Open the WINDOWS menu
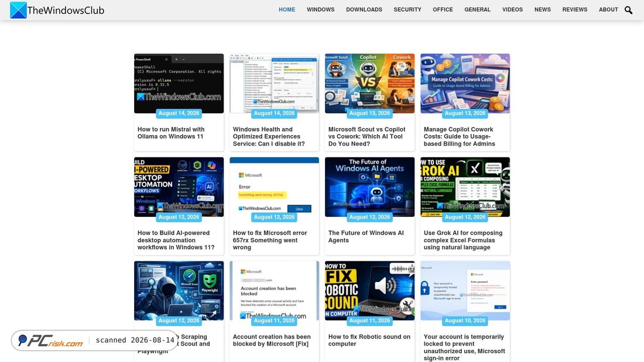Screen dimensions: 644x362 pos(320,9)
